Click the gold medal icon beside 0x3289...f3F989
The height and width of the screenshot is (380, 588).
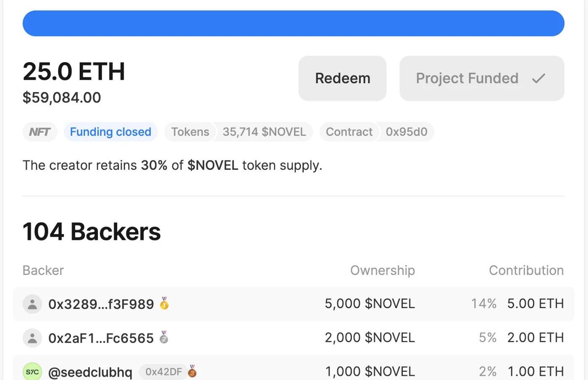pos(164,303)
